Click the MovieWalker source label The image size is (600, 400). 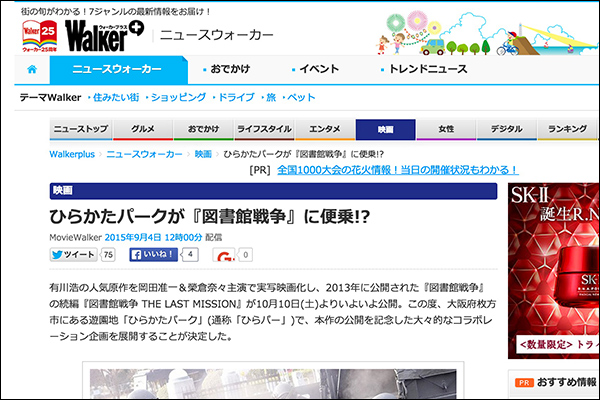[75, 237]
